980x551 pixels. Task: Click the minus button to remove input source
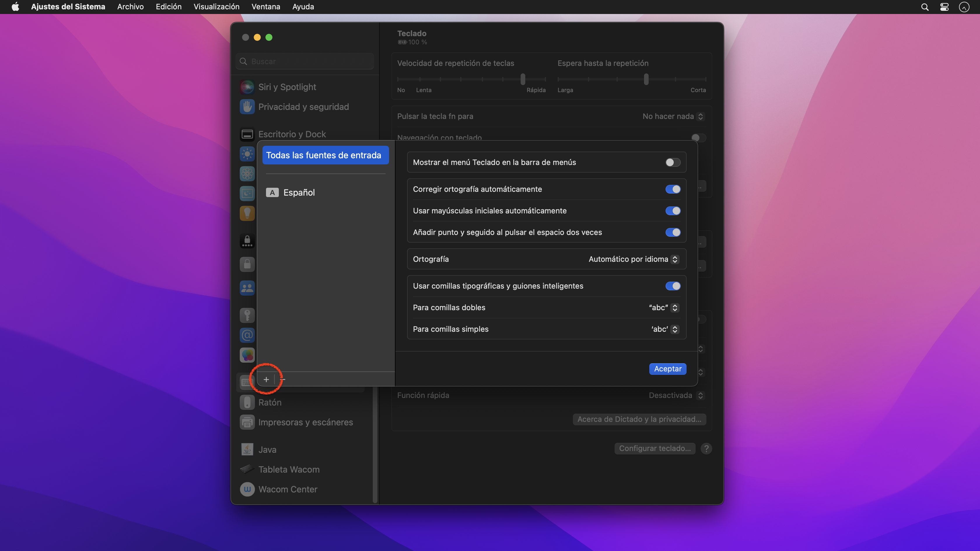(x=283, y=379)
